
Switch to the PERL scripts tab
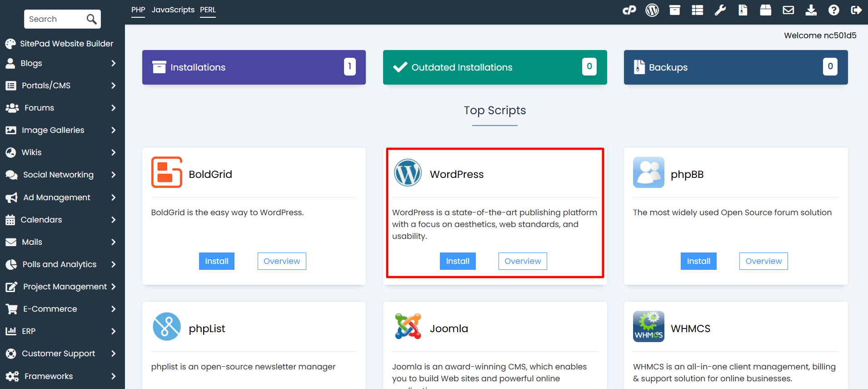208,10
